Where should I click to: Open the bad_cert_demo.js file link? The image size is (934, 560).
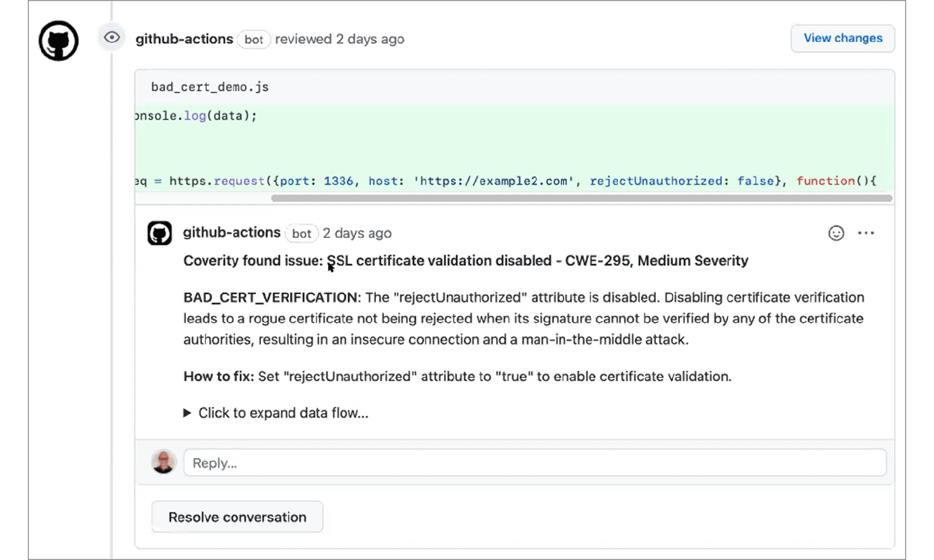click(209, 87)
